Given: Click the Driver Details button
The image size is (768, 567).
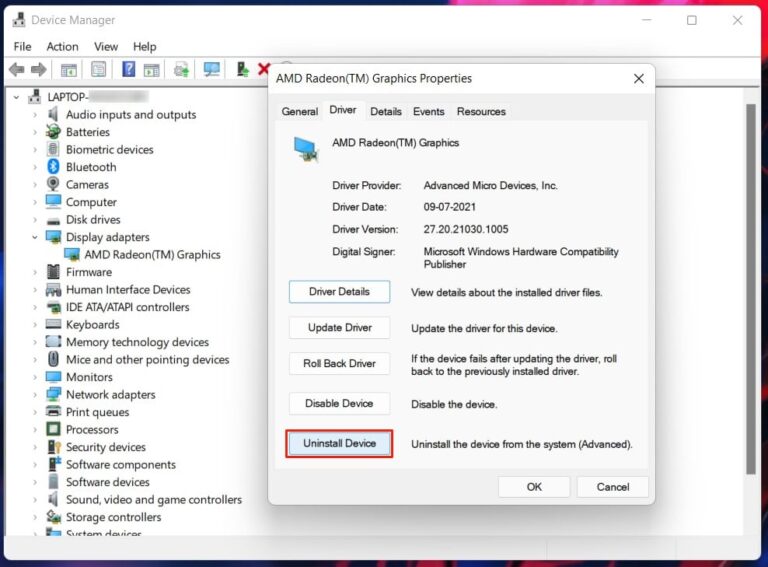Looking at the screenshot, I should coord(339,292).
